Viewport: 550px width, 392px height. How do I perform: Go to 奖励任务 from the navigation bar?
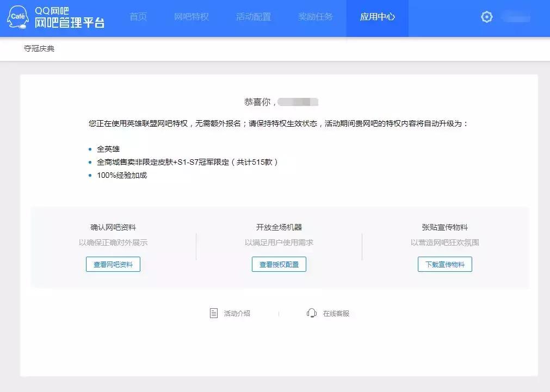click(x=316, y=17)
